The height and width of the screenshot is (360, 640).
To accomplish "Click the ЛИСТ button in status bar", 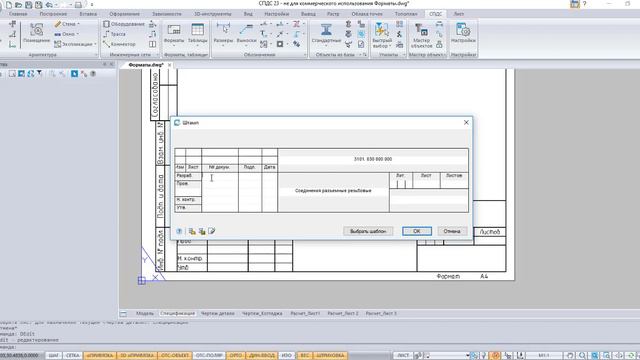I will 404,356.
